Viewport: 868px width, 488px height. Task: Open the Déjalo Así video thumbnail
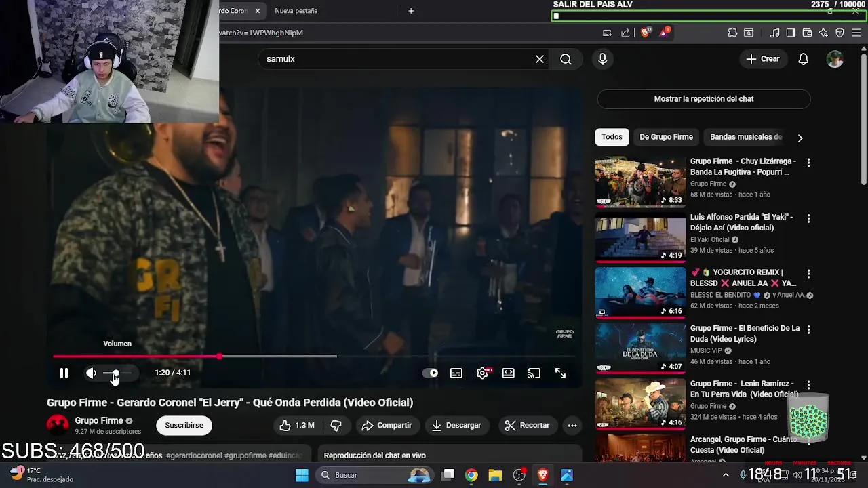pyautogui.click(x=640, y=237)
